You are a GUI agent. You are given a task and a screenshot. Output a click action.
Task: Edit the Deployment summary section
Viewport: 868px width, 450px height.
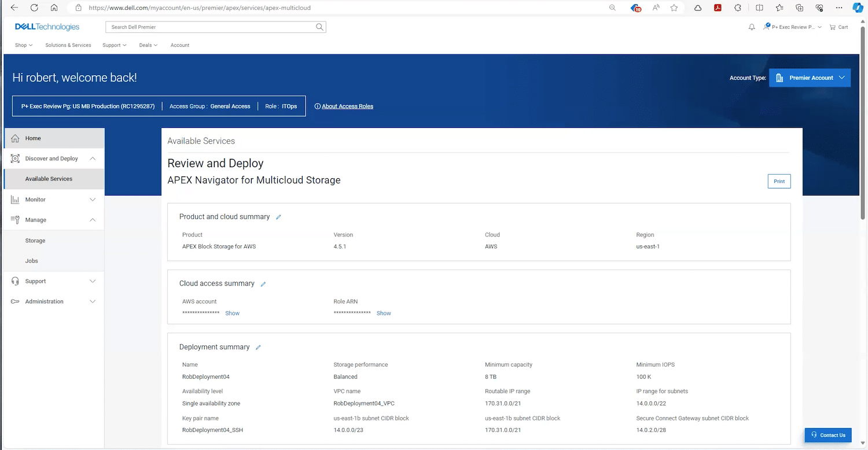258,348
